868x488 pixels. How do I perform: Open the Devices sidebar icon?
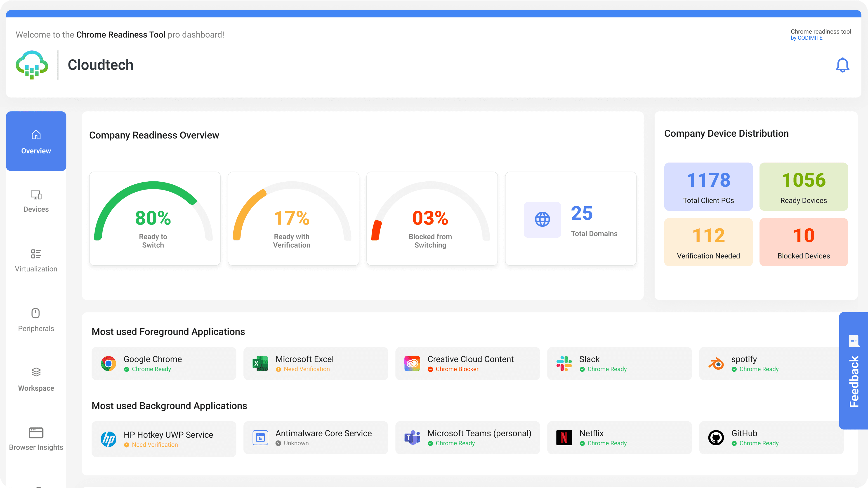[x=36, y=195]
